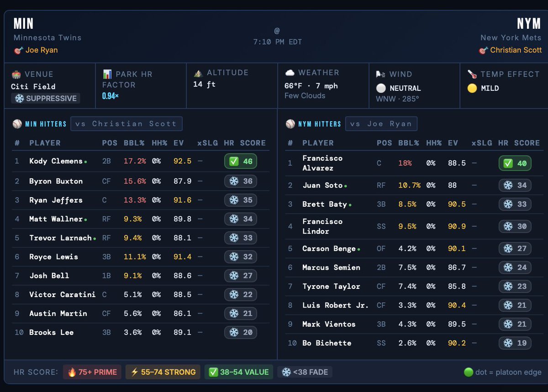Click the 'vs Christian Scott' pill
548x392 pixels.
coord(126,124)
